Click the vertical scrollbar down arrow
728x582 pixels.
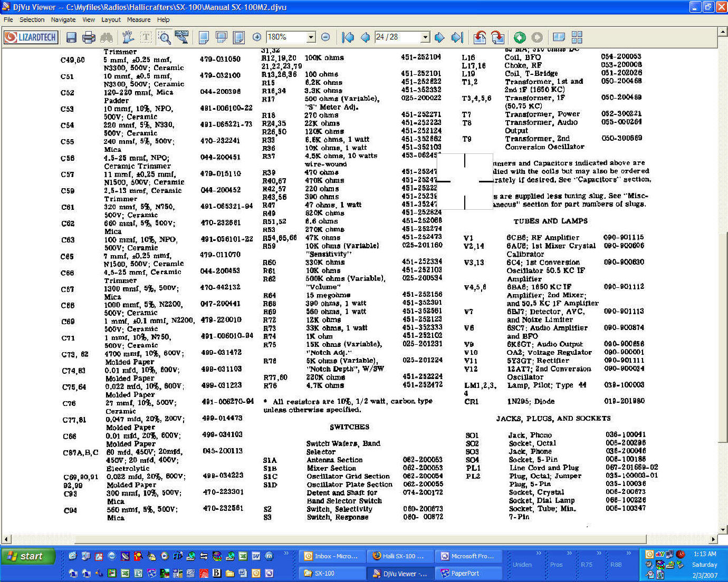(723, 530)
